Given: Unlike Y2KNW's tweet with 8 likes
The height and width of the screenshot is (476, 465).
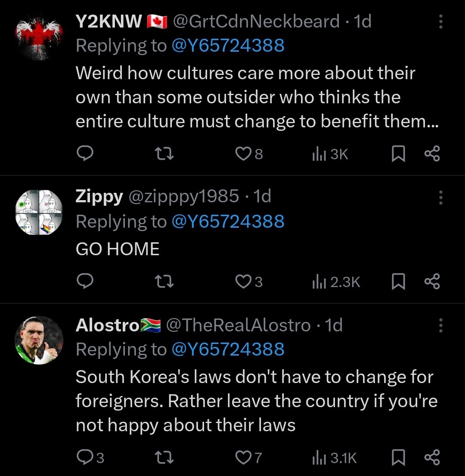Looking at the screenshot, I should click(x=243, y=154).
